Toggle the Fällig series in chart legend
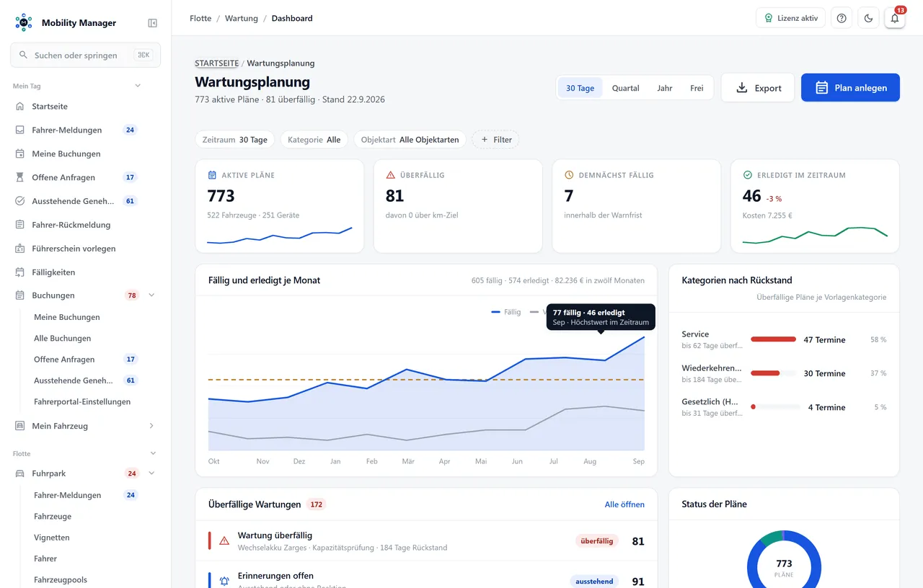The height and width of the screenshot is (588, 923). (x=505, y=312)
